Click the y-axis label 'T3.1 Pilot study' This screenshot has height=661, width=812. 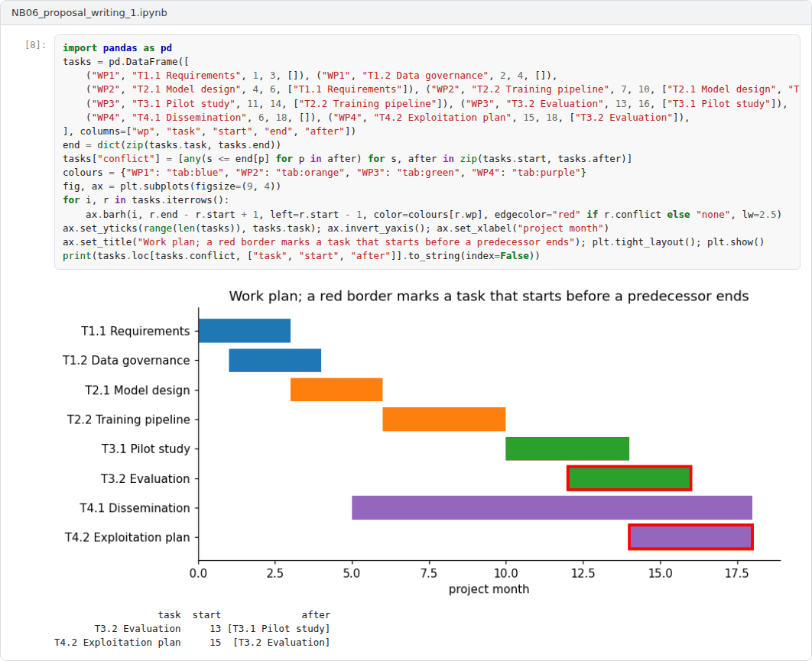pos(146,449)
